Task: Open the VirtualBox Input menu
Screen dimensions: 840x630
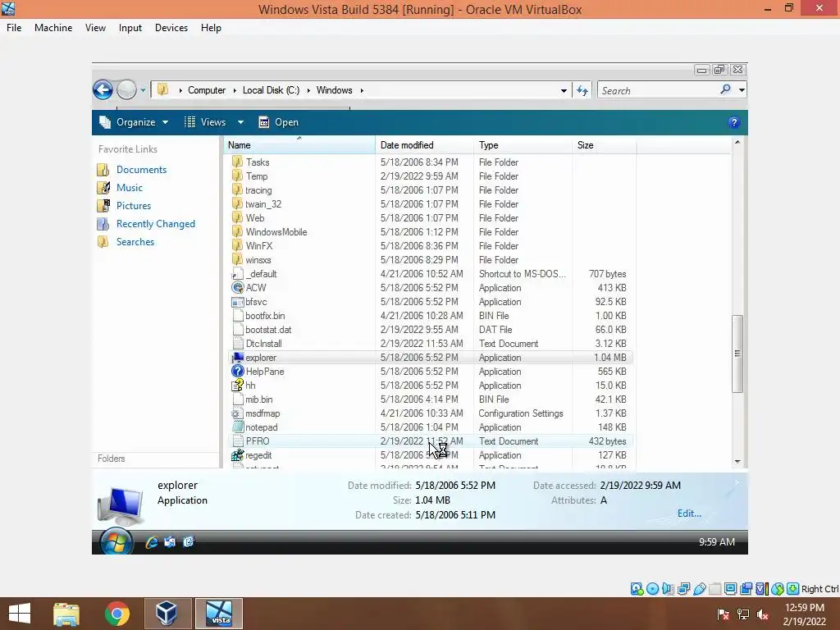Action: pyautogui.click(x=130, y=28)
